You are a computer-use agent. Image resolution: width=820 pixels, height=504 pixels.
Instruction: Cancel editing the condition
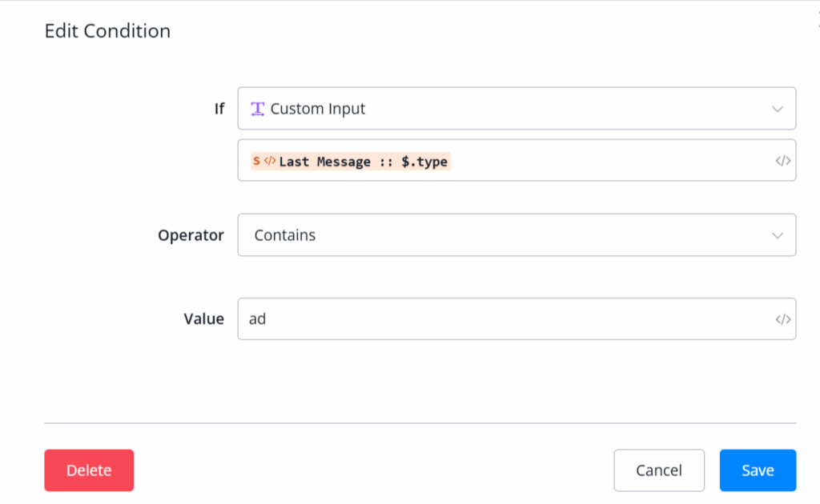point(658,470)
